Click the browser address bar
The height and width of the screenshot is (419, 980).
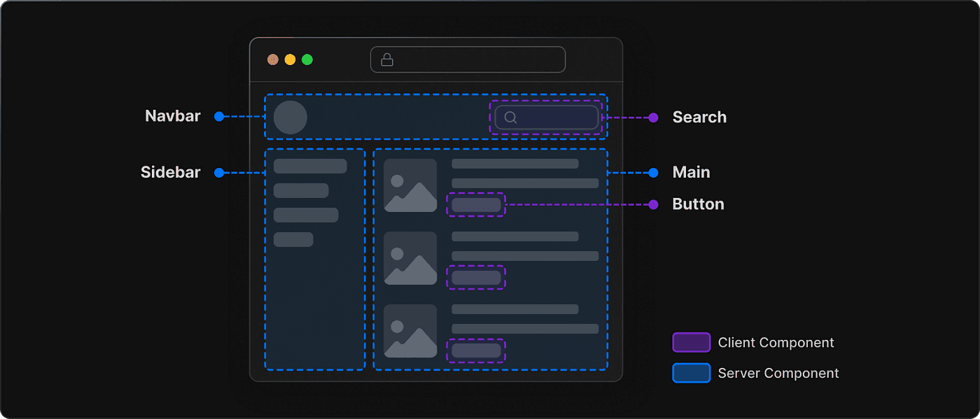click(x=468, y=59)
